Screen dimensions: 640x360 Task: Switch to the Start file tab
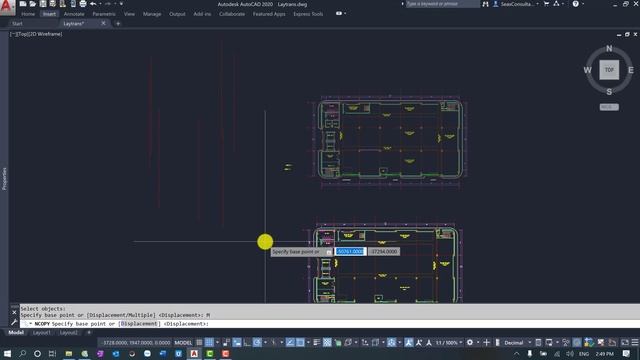click(17, 24)
